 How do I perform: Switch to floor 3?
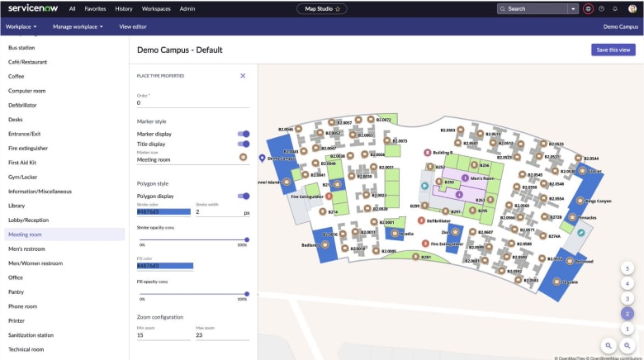(x=627, y=298)
